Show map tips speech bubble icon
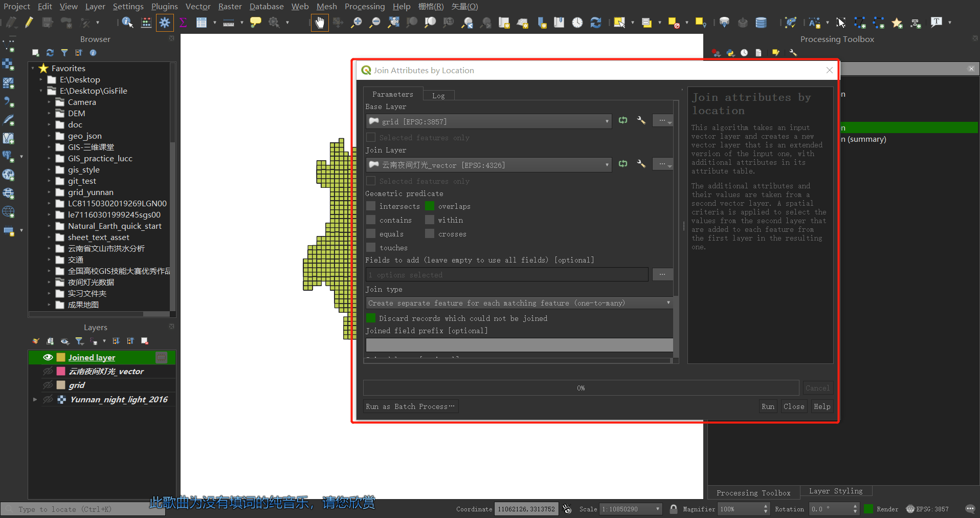 click(x=256, y=23)
